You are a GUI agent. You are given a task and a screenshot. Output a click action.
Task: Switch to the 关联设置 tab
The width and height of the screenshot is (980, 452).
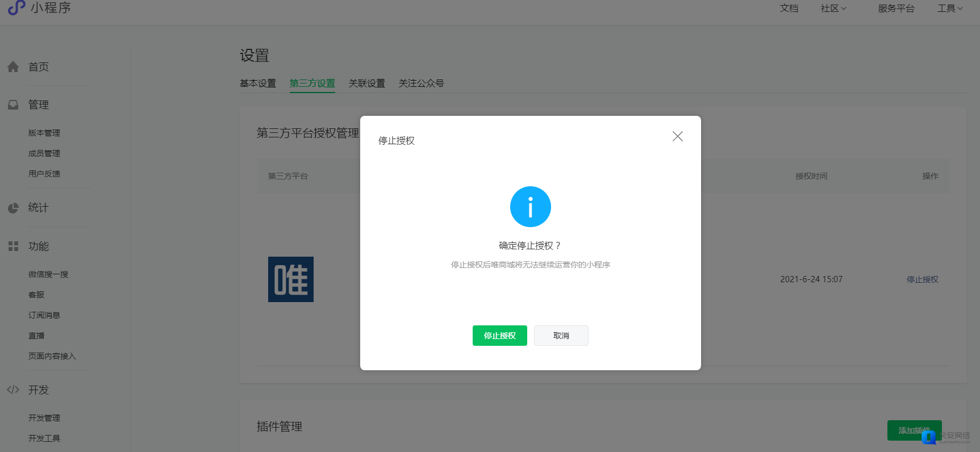tap(367, 83)
